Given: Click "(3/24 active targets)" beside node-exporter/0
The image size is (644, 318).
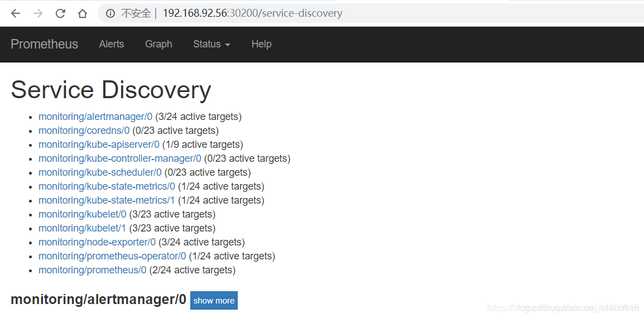Looking at the screenshot, I should [201, 242].
